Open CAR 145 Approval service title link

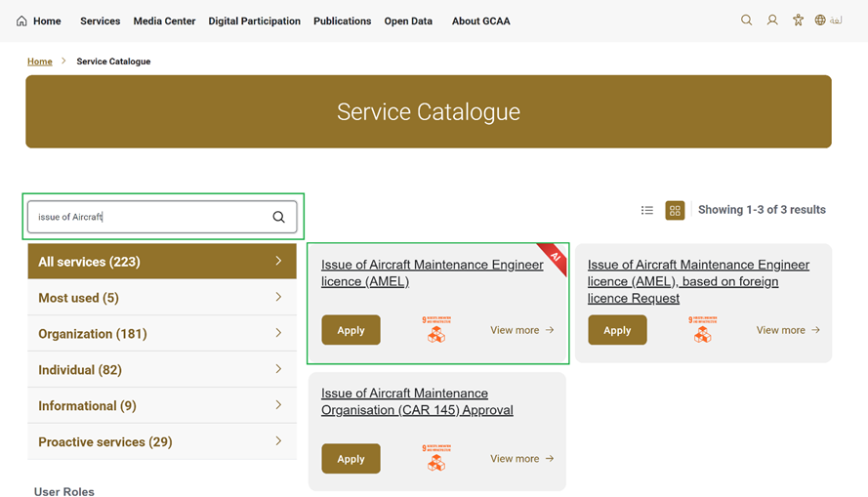tap(417, 401)
